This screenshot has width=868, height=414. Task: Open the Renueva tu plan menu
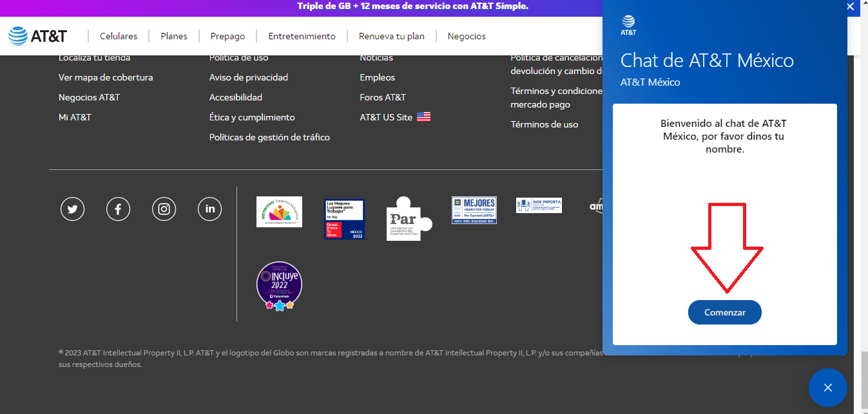(392, 36)
